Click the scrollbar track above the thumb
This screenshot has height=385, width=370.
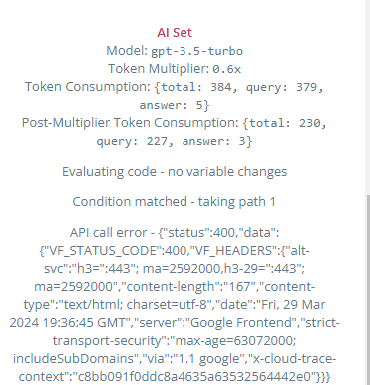pyautogui.click(x=368, y=97)
